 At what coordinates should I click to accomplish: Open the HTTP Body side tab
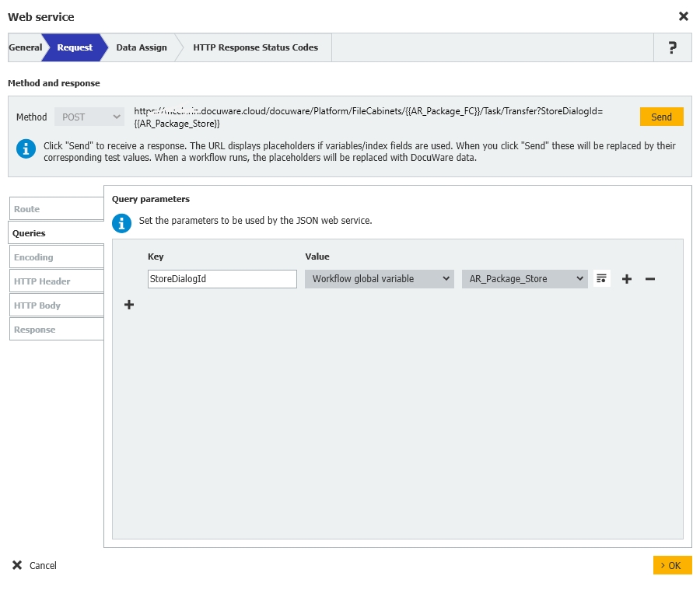coord(56,305)
